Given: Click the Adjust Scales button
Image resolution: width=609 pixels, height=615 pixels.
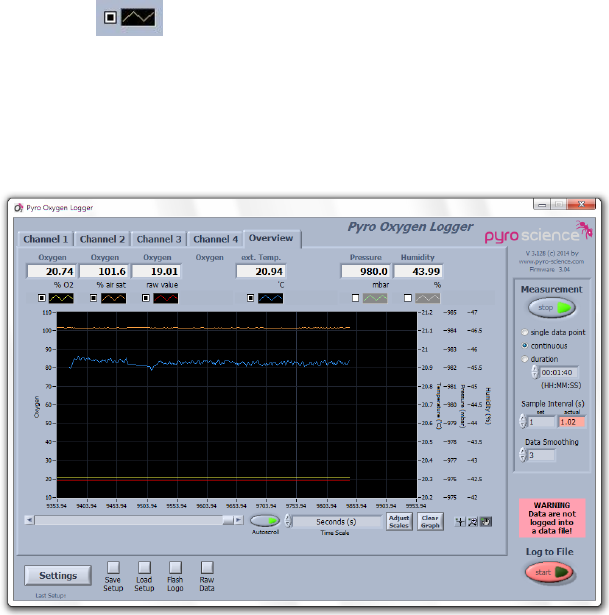Looking at the screenshot, I should point(399,522).
